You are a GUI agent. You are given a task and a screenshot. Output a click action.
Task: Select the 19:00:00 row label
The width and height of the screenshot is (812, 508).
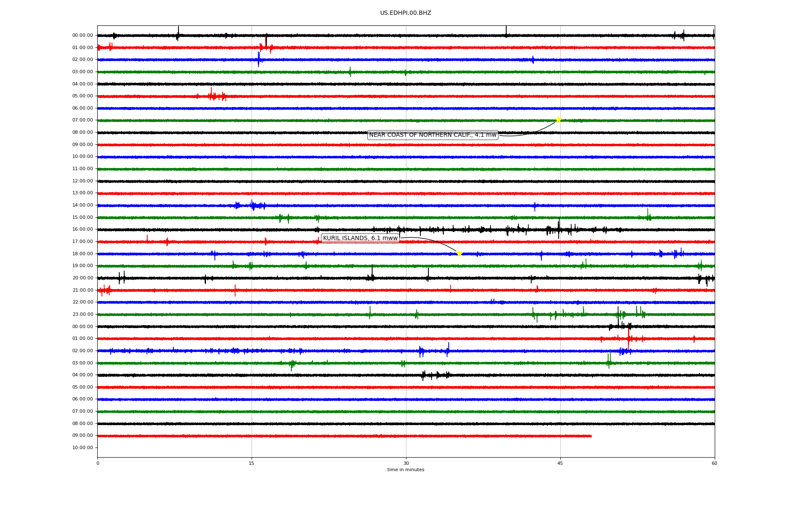[x=82, y=266]
